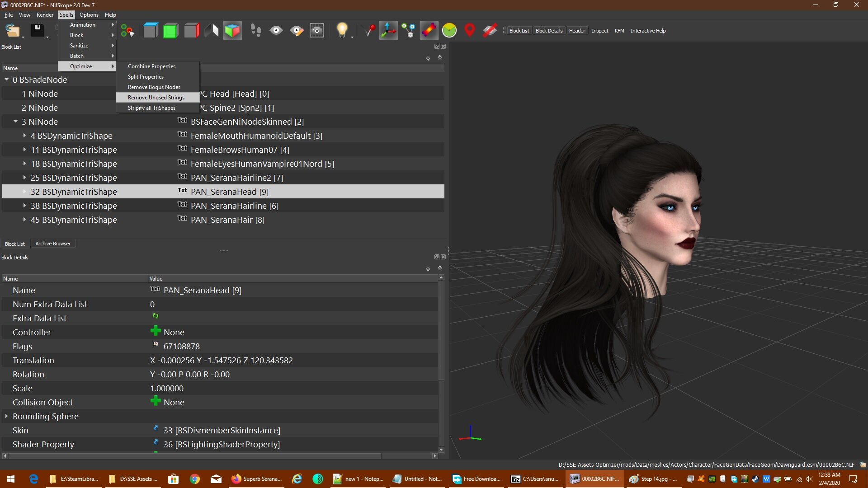Switch to the blue-top cube view
This screenshot has width=868, height=488.
pos(151,31)
